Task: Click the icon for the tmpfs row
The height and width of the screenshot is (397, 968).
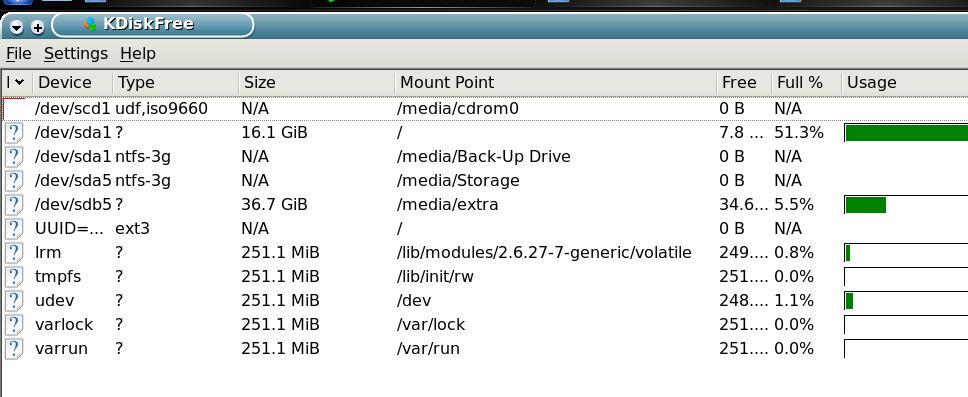Action: click(x=14, y=277)
